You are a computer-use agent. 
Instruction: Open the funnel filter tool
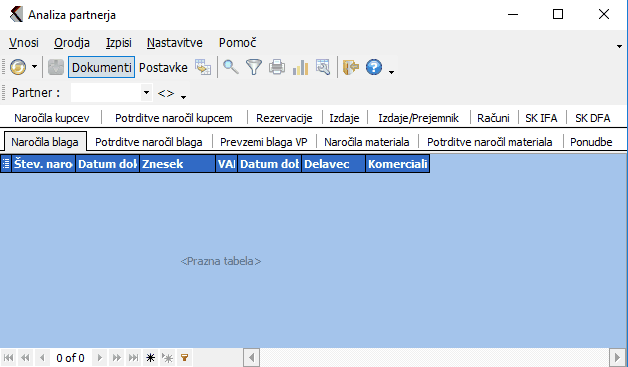pos(254,67)
